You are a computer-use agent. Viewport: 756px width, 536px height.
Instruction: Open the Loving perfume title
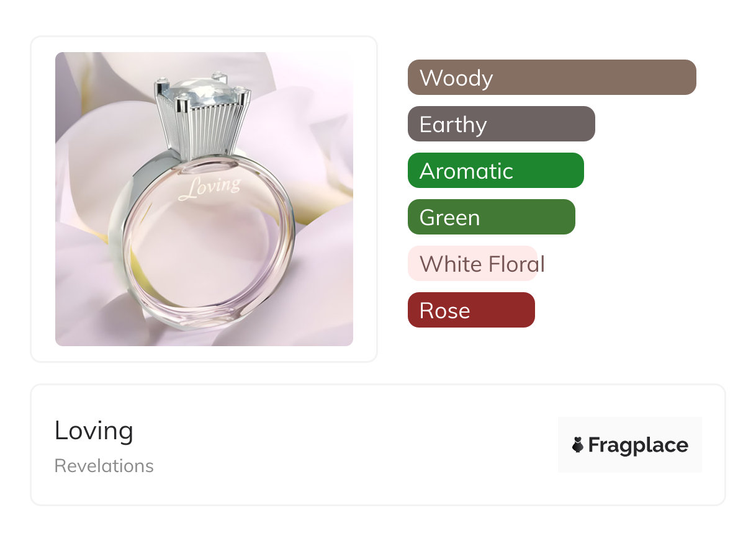[x=94, y=431]
